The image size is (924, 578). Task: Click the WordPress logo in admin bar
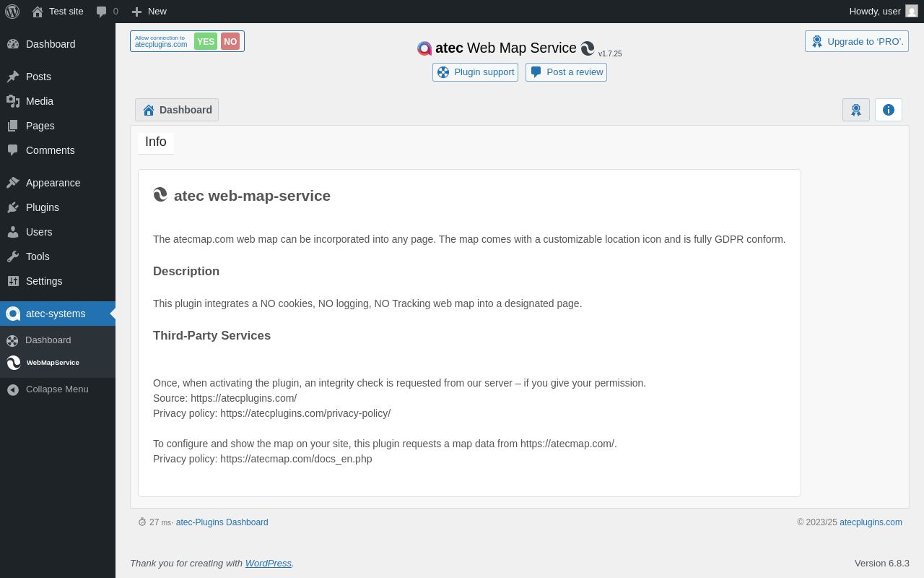(x=12, y=12)
